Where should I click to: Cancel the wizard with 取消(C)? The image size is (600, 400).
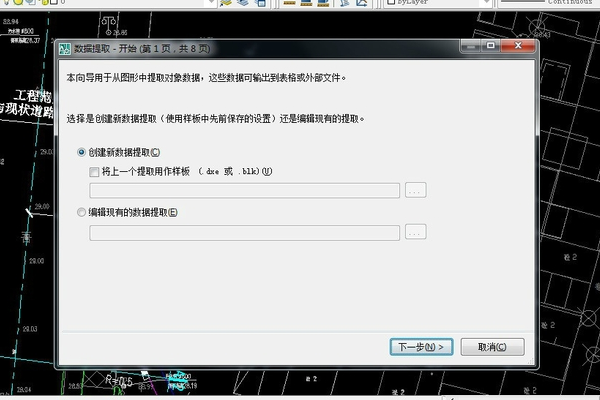[x=492, y=347]
